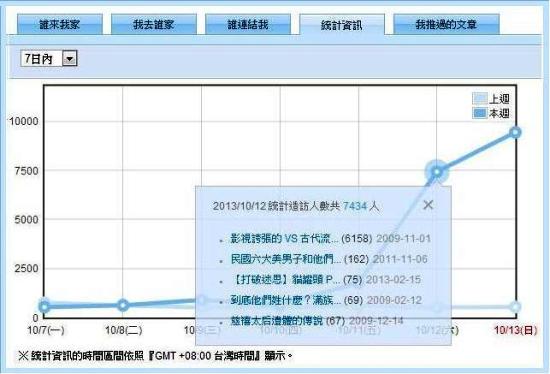The height and width of the screenshot is (374, 550).
Task: Open article 【打破迷思】貓罐頭 P...
Action: [286, 280]
